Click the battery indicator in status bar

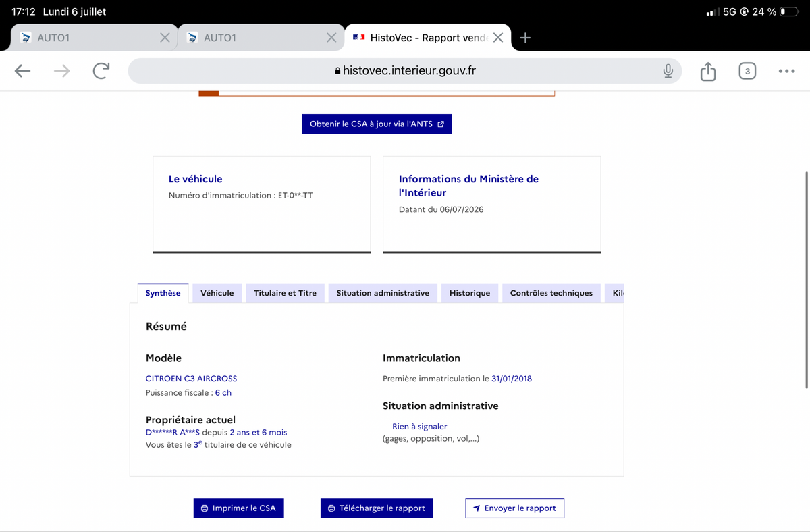coord(788,12)
